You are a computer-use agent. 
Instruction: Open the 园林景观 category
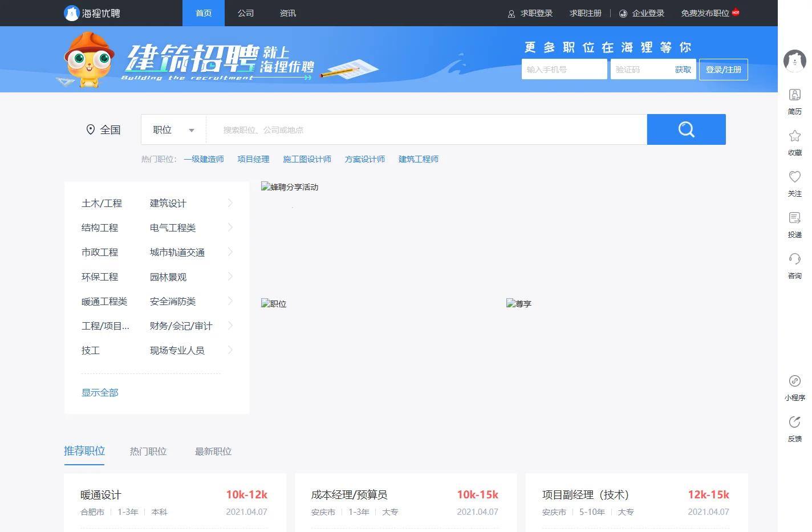(x=168, y=277)
